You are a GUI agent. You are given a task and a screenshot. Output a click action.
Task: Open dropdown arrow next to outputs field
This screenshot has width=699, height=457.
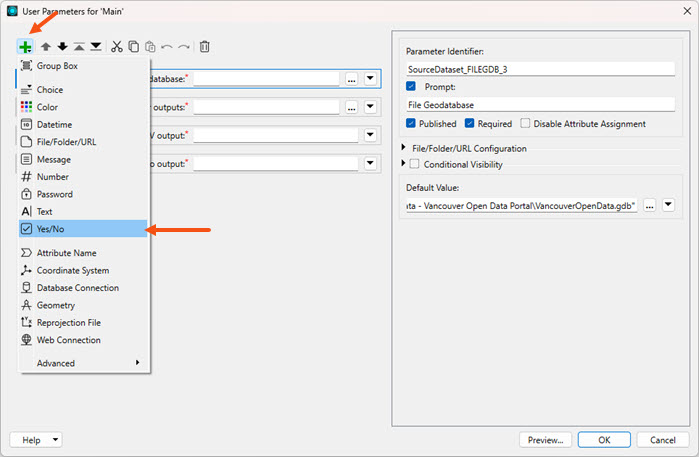370,107
